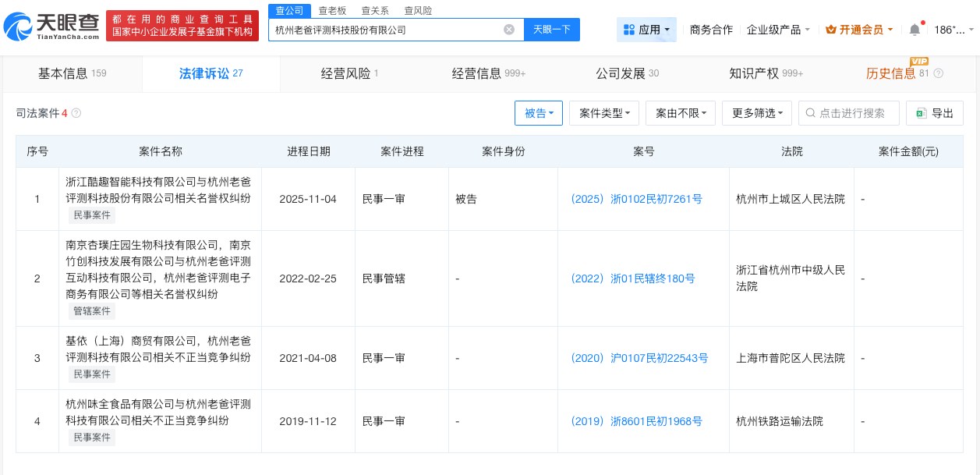Click the notification bell icon
The image size is (980, 475).
915,30
